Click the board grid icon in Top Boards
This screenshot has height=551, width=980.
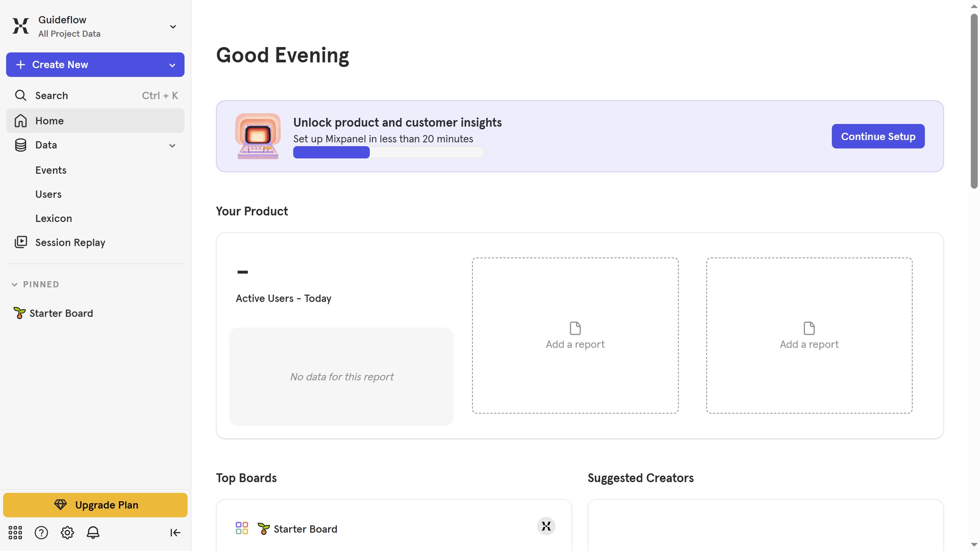click(x=242, y=528)
